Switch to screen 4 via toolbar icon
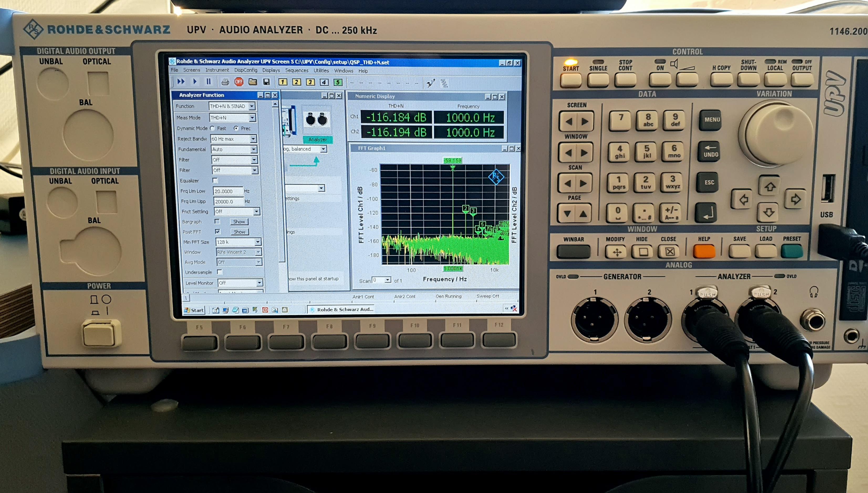The height and width of the screenshot is (493, 868). click(324, 82)
